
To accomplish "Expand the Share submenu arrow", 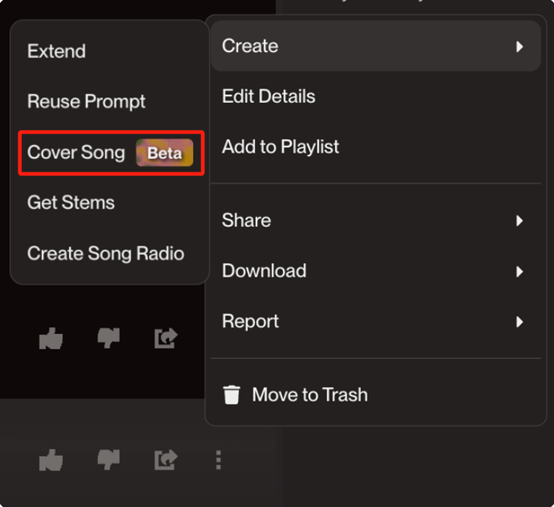I will click(519, 220).
